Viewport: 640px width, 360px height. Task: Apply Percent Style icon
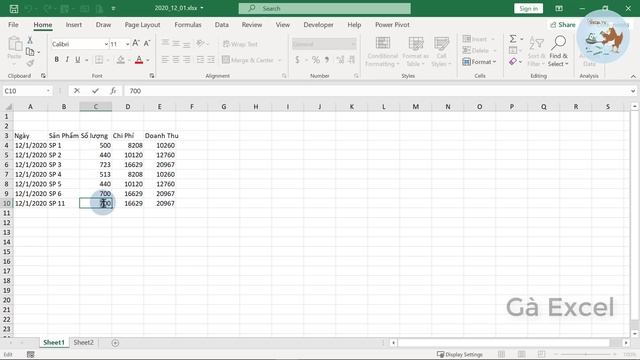(316, 60)
